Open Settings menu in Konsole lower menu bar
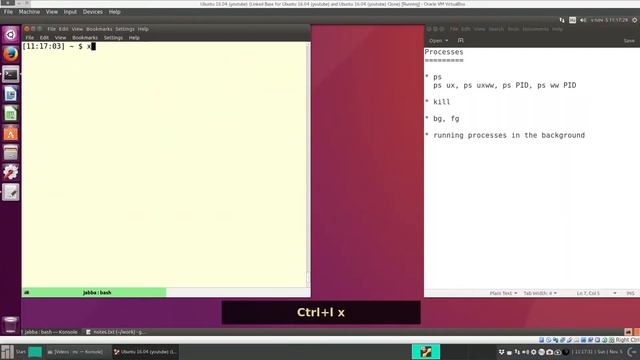The width and height of the screenshot is (640, 360). tap(113, 38)
